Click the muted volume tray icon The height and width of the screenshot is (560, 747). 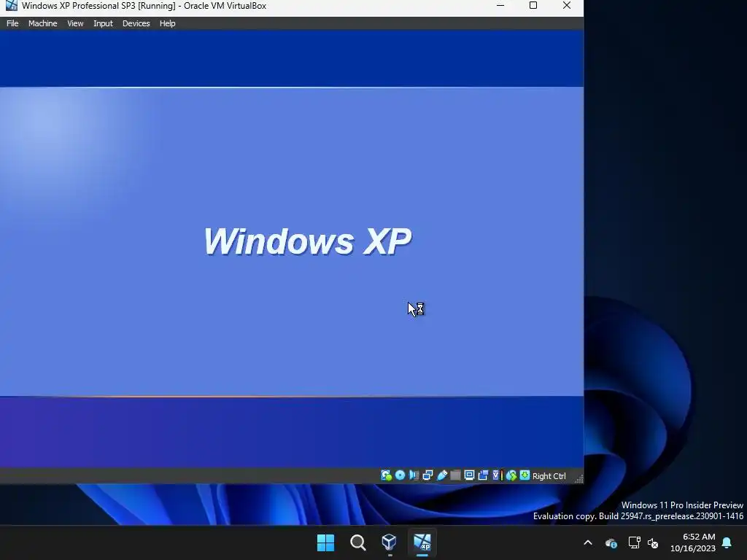(653, 542)
